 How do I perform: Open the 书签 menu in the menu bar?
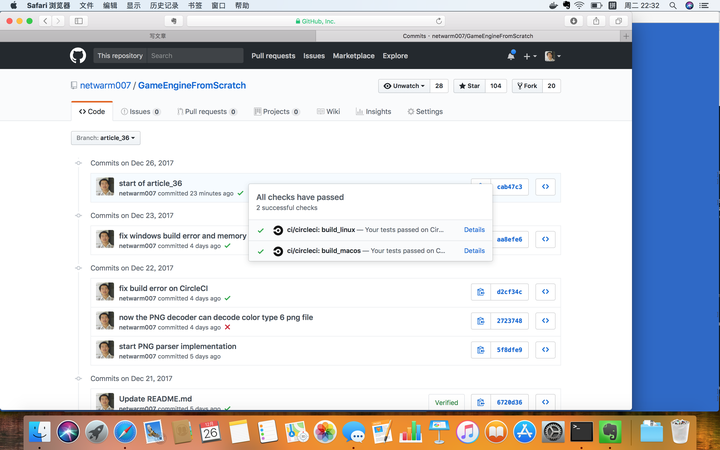click(x=195, y=6)
